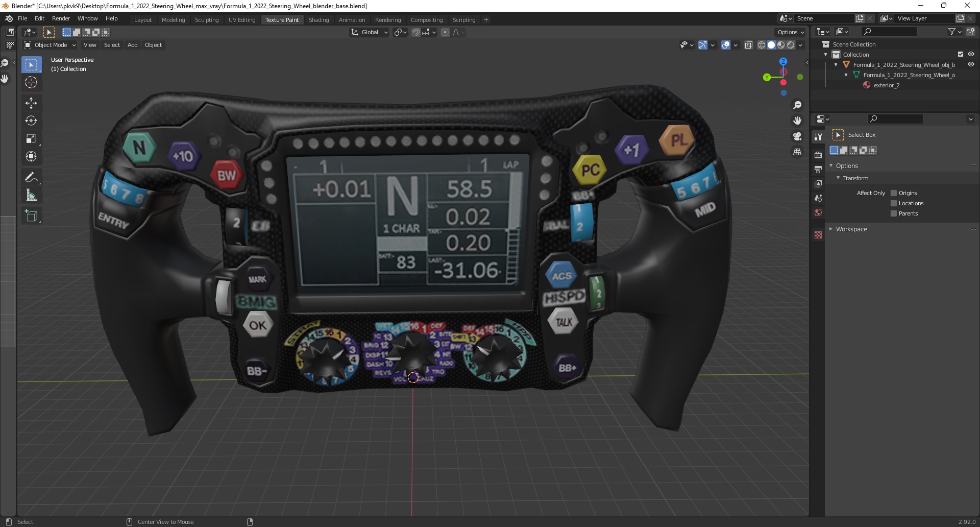Switch to the Sculpting workspace tab
This screenshot has height=527, width=980.
click(x=207, y=20)
